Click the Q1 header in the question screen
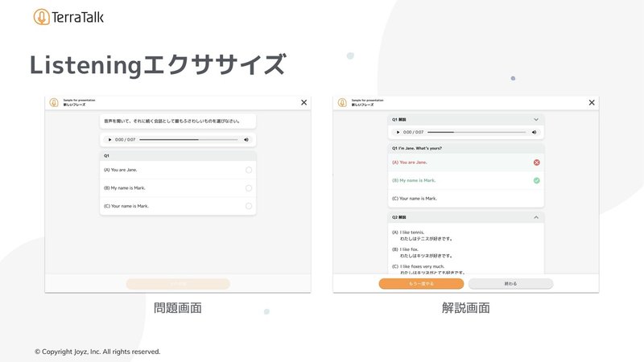Image resolution: width=644 pixels, height=362 pixels. (x=178, y=156)
